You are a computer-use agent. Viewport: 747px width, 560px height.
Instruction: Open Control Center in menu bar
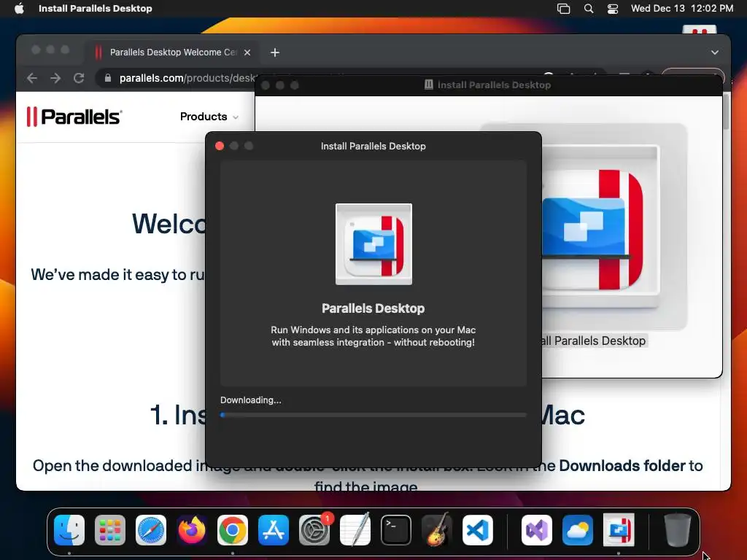[x=613, y=9]
